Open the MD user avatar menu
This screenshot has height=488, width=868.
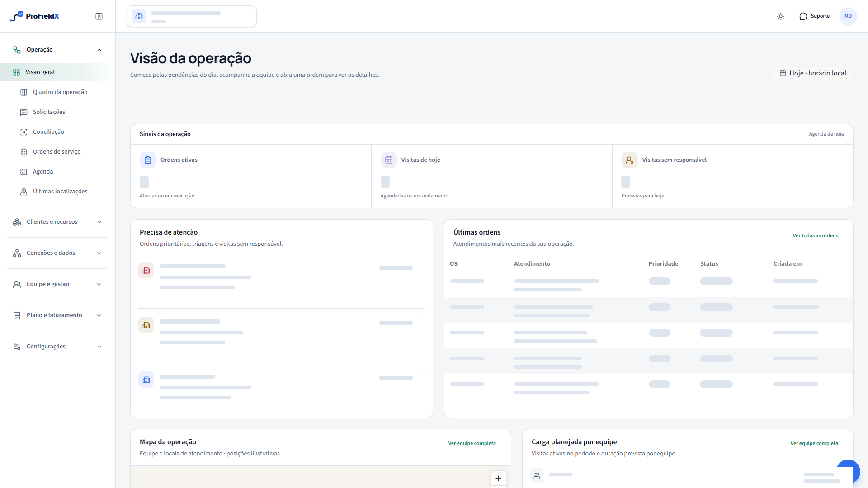tap(848, 16)
